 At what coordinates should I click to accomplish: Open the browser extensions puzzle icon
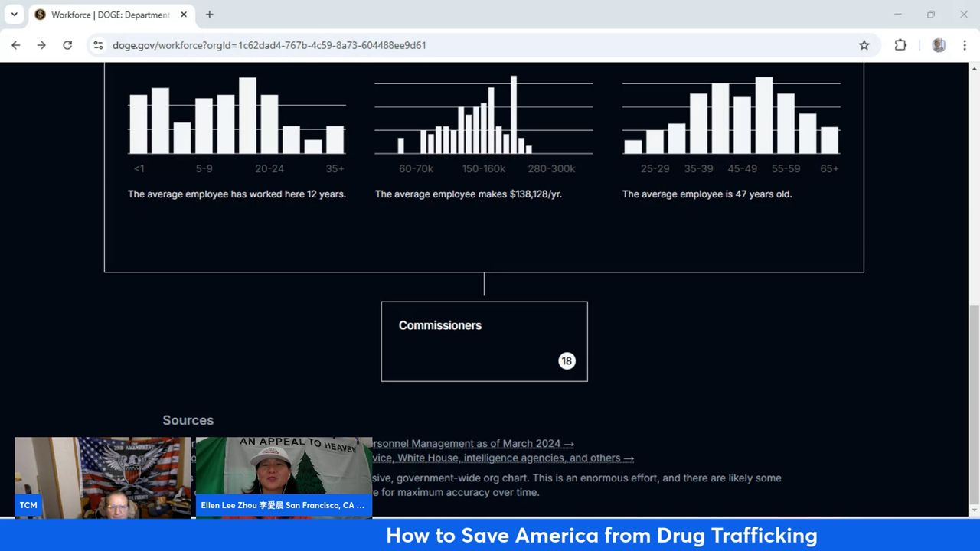click(x=900, y=45)
